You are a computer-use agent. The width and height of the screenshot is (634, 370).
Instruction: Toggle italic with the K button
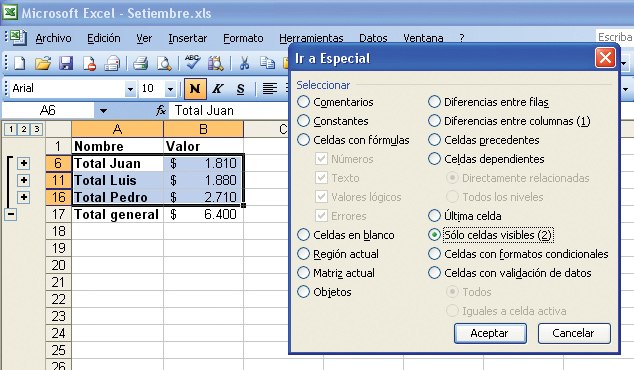(x=218, y=89)
